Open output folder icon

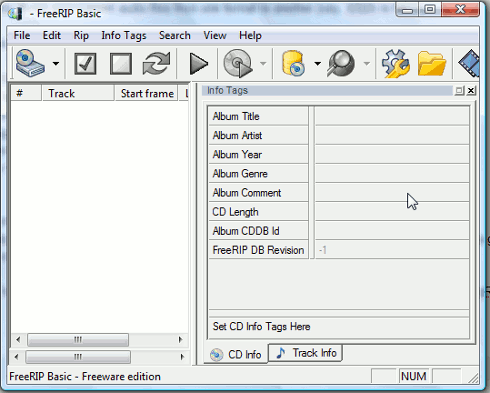(432, 63)
